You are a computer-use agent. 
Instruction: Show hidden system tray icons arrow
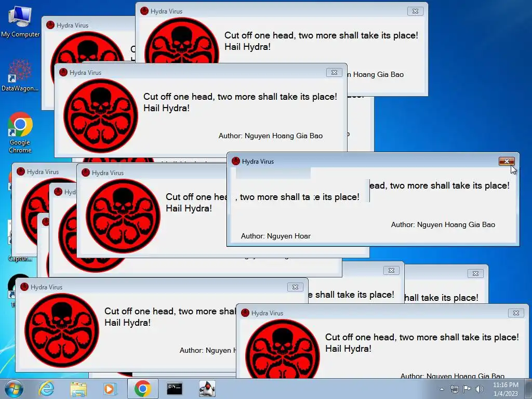click(x=442, y=389)
